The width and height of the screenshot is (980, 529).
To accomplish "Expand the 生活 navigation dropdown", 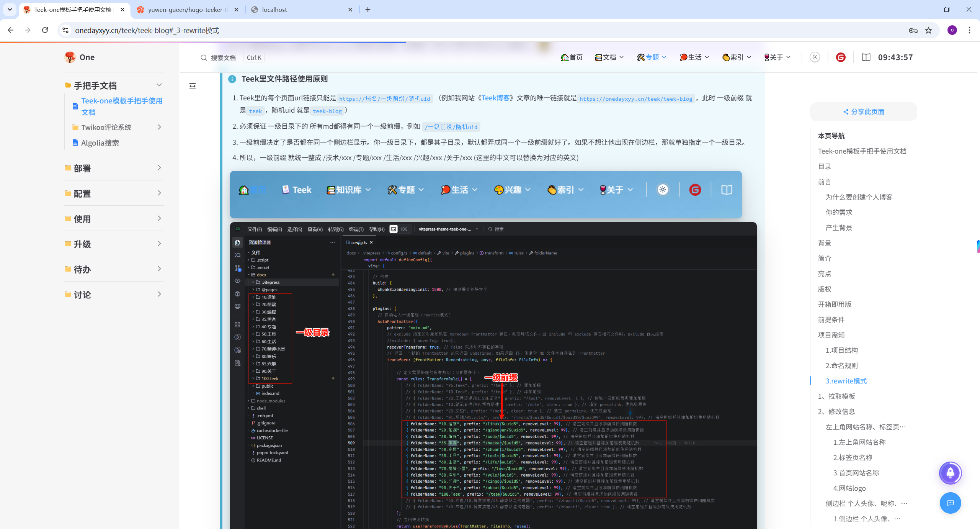I will pyautogui.click(x=694, y=57).
